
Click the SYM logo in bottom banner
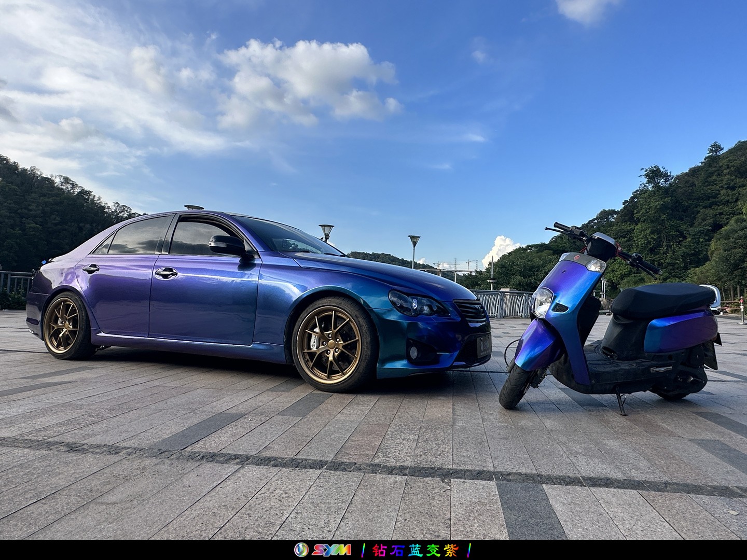pyautogui.click(x=323, y=550)
